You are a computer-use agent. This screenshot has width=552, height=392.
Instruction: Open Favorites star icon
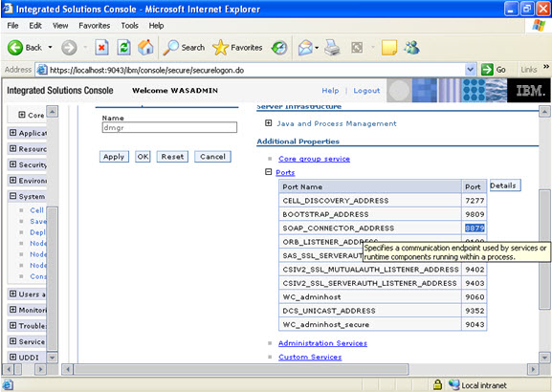click(x=220, y=48)
